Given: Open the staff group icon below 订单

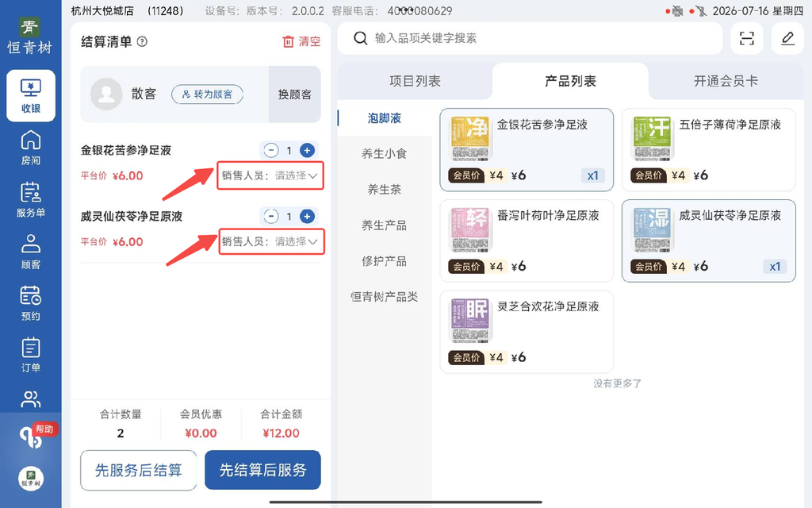Looking at the screenshot, I should click(x=31, y=399).
